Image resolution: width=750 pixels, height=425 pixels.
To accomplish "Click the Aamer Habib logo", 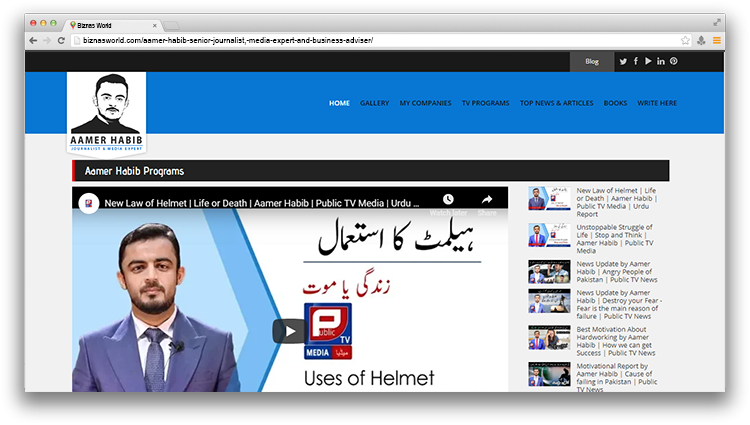I will point(107,113).
